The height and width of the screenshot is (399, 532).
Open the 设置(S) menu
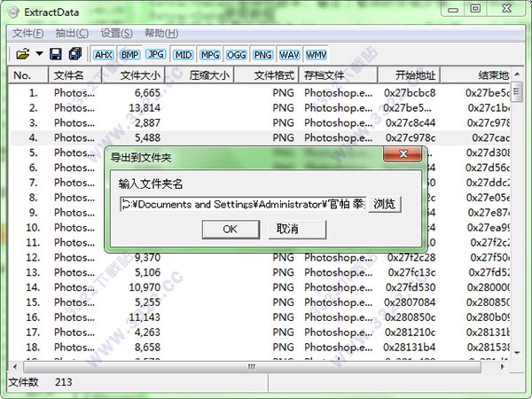(116, 34)
